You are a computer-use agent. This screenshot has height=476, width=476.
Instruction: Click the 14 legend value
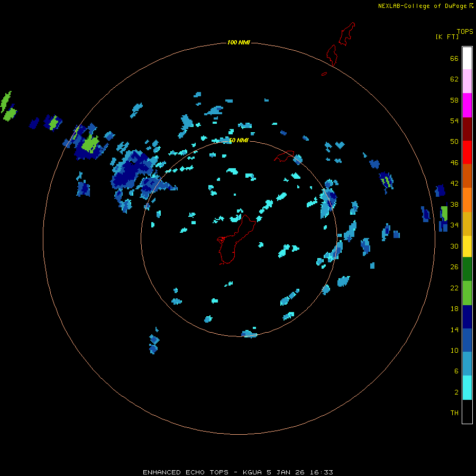pos(454,329)
